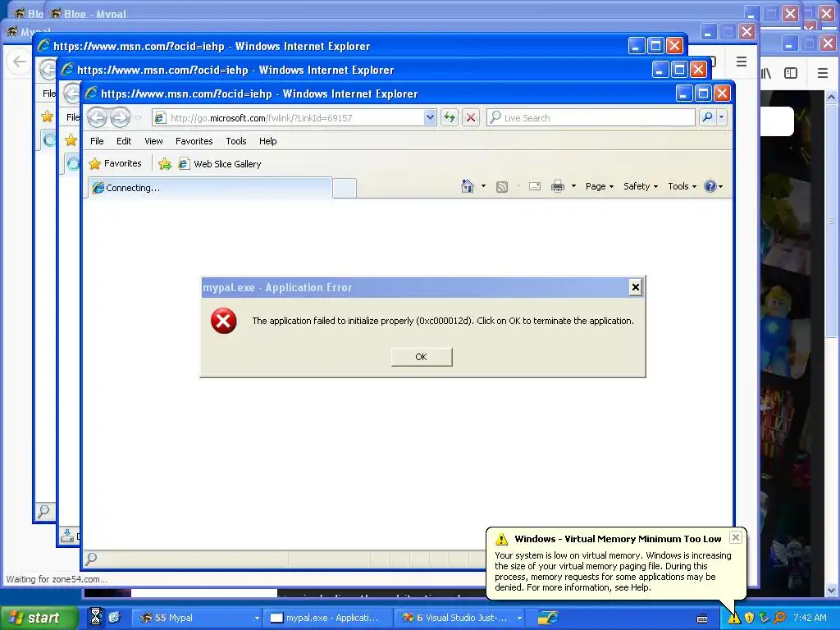Click the green Refresh arrows icon

point(450,117)
